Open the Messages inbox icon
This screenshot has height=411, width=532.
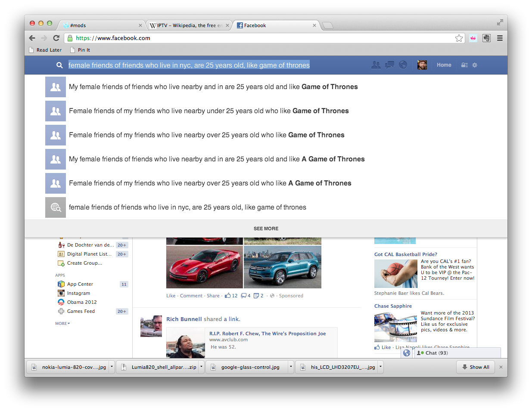[389, 65]
